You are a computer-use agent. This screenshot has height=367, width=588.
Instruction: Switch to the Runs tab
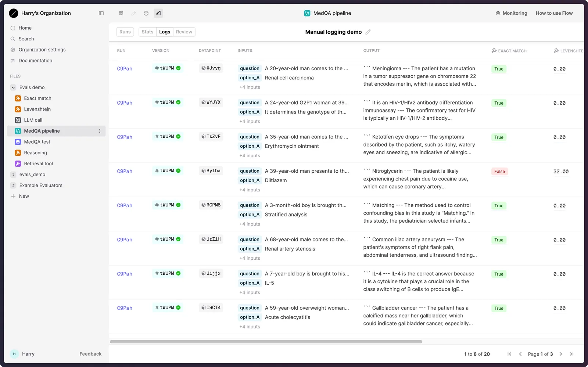pyautogui.click(x=125, y=32)
